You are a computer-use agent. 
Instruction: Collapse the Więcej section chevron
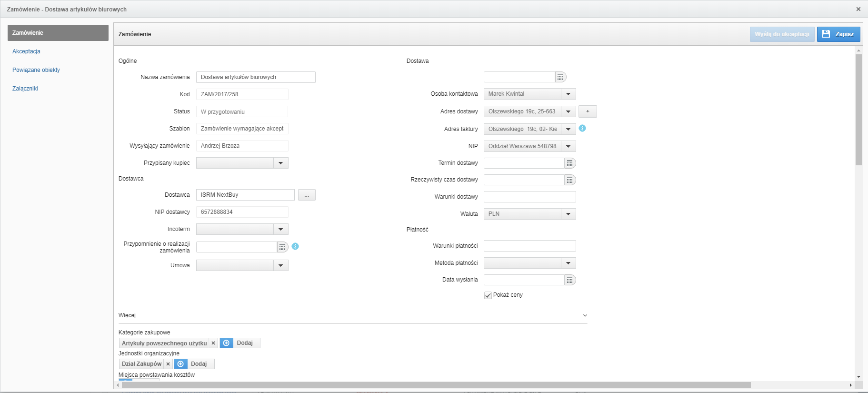click(585, 315)
